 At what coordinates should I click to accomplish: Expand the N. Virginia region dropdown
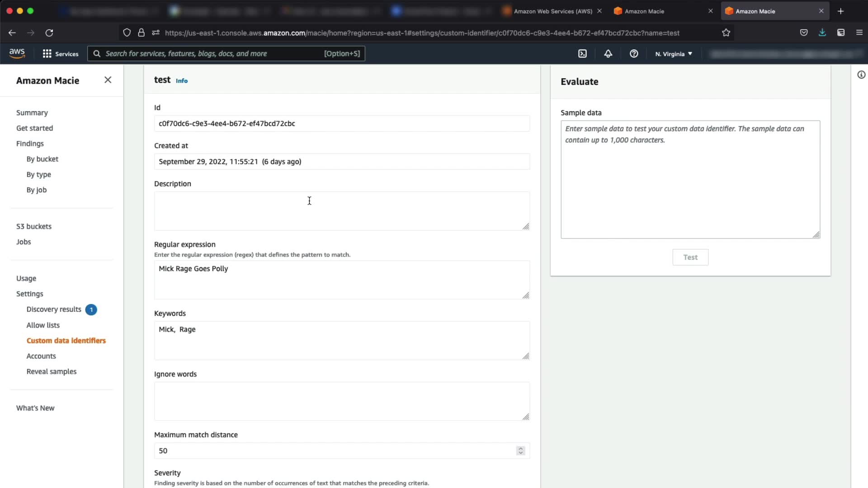674,54
